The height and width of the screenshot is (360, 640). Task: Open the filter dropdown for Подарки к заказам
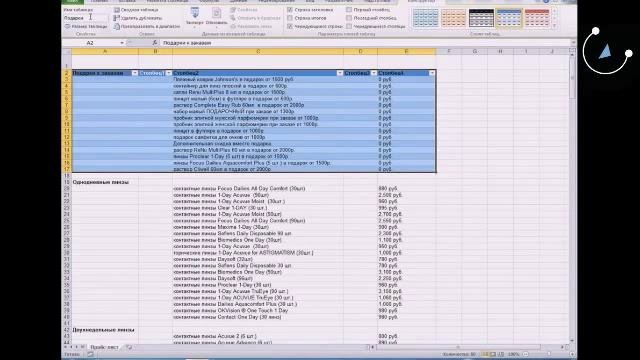(135, 73)
